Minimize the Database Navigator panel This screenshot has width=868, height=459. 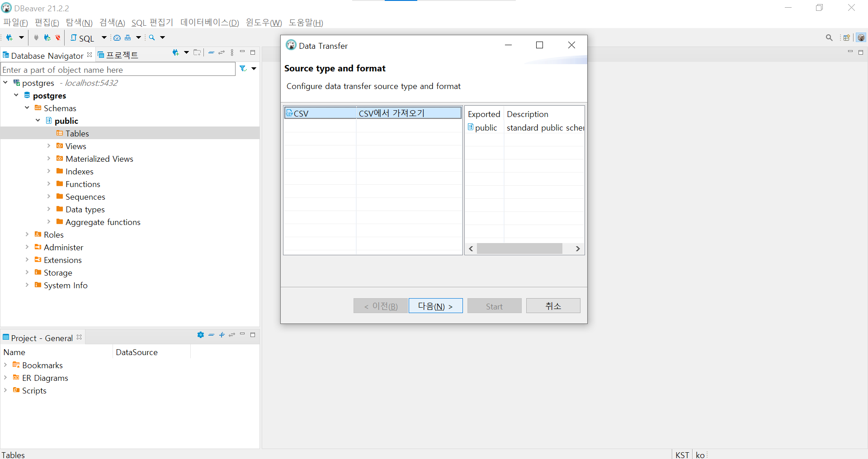click(x=242, y=52)
